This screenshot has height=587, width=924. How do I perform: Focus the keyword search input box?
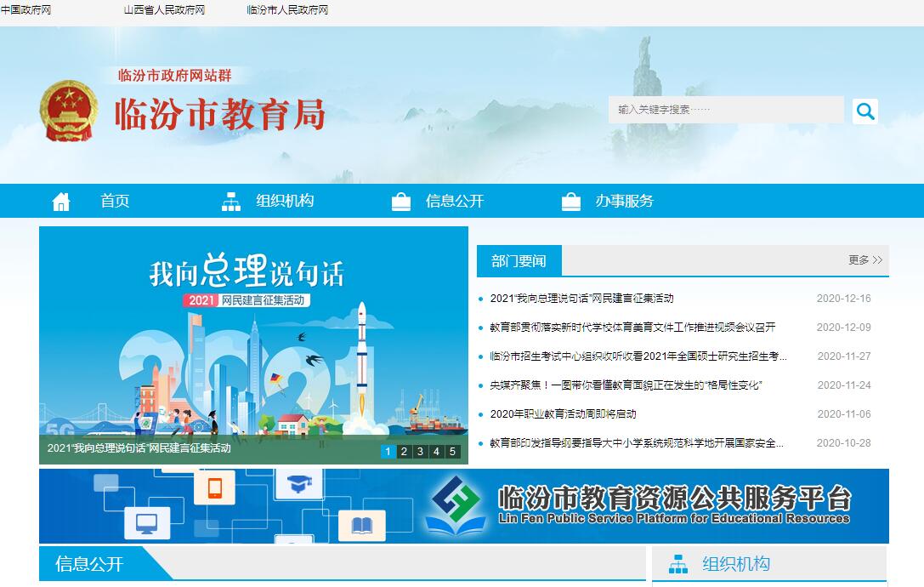pyautogui.click(x=725, y=110)
